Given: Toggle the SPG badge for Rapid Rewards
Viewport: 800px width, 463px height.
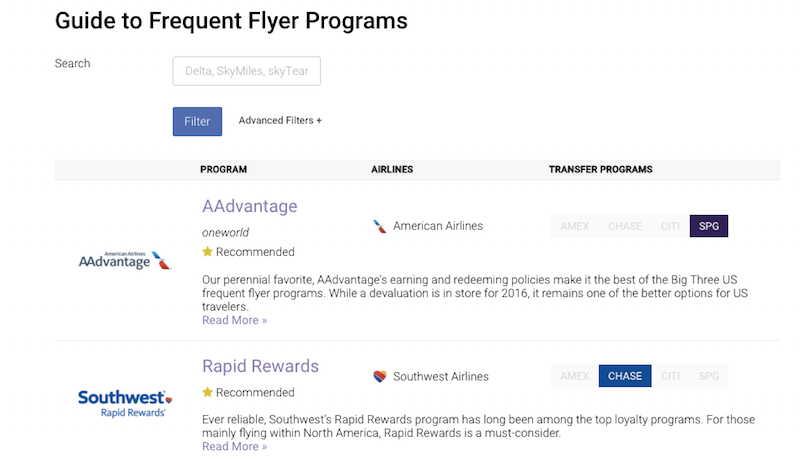Looking at the screenshot, I should [x=709, y=376].
